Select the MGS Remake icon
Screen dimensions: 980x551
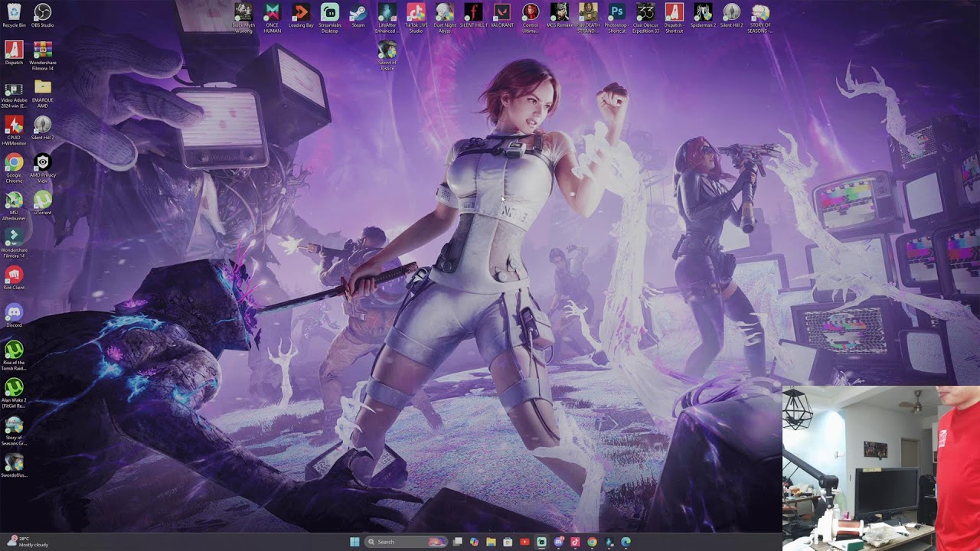coord(560,15)
